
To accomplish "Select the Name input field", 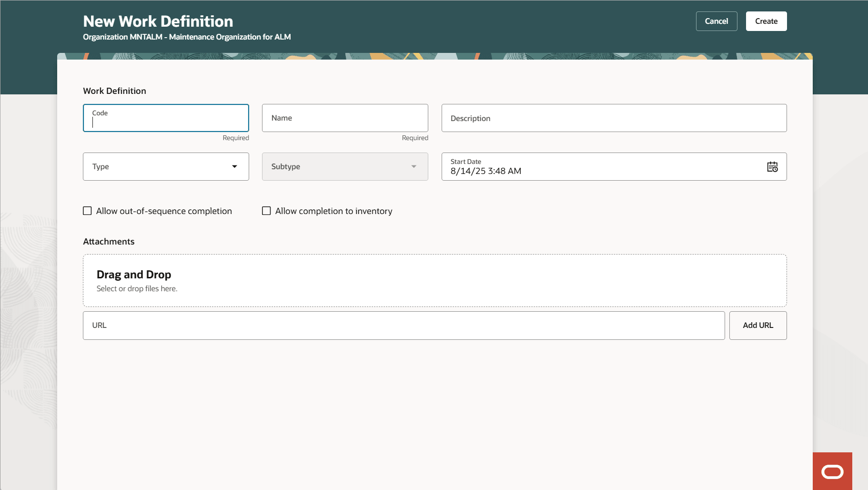I will 344,118.
